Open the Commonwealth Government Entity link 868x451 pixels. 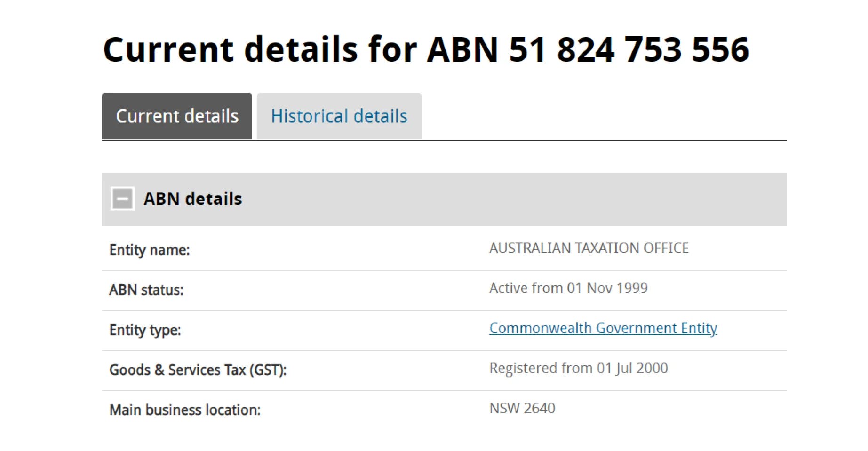pyautogui.click(x=603, y=328)
